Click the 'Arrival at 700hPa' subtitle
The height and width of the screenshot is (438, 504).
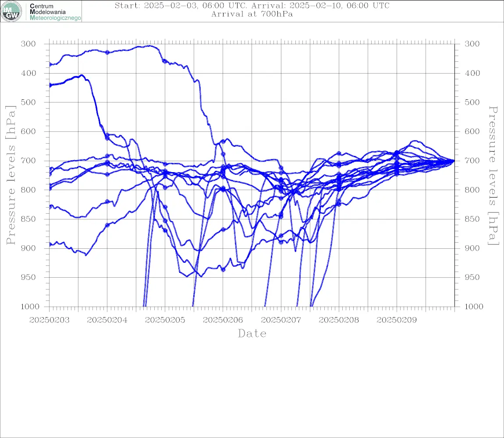[x=252, y=14]
